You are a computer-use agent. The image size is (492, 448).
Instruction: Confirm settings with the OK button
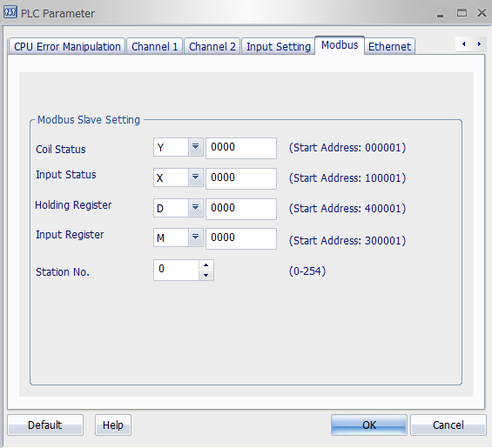369,425
